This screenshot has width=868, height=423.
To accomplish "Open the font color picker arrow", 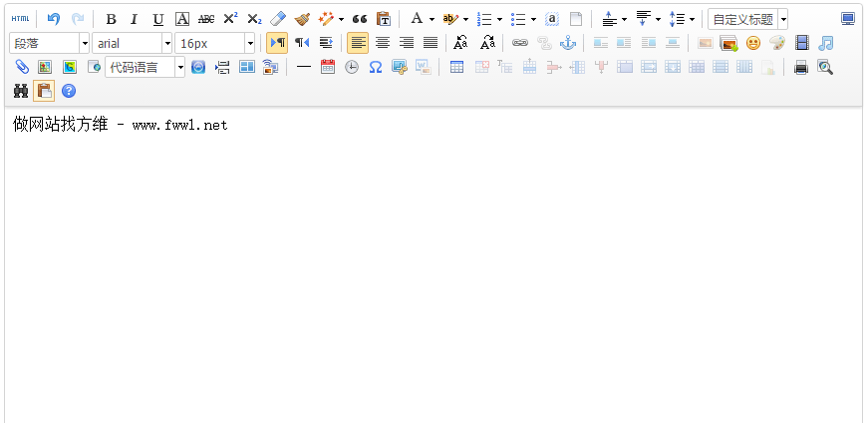I will [x=432, y=19].
